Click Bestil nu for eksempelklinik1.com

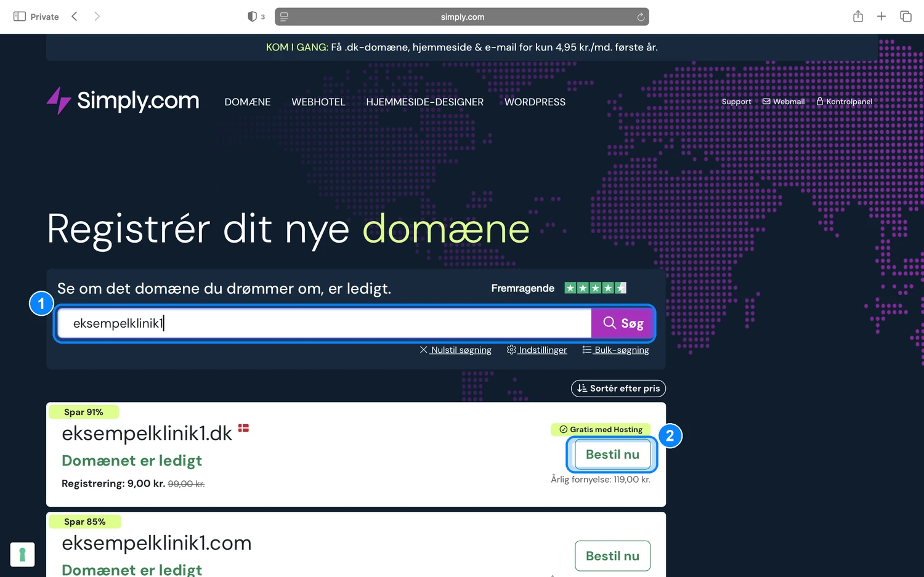click(x=612, y=556)
